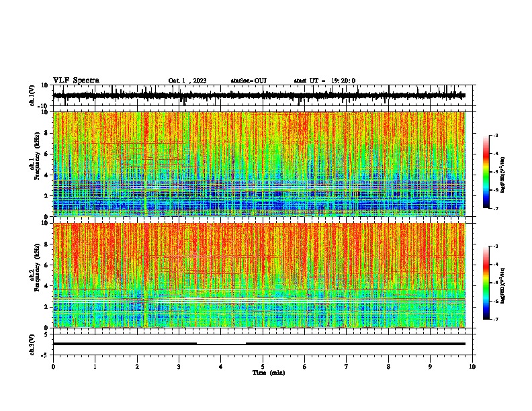Click the "Time (min)" x-axis label
The width and height of the screenshot is (532, 411).
(x=269, y=373)
